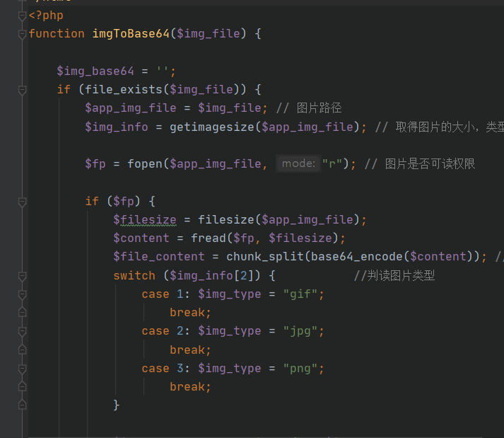504x438 pixels.
Task: Click $img_info variable before getimagesize
Action: 117,127
